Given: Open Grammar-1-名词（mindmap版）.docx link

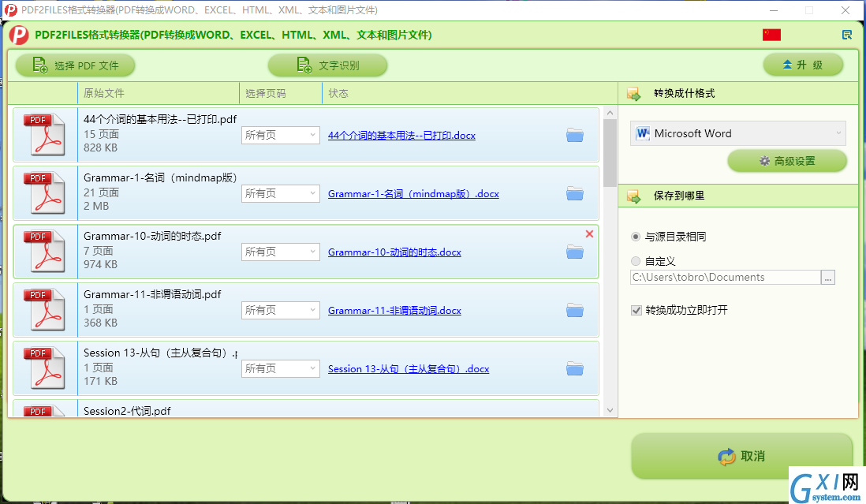Looking at the screenshot, I should pos(413,194).
